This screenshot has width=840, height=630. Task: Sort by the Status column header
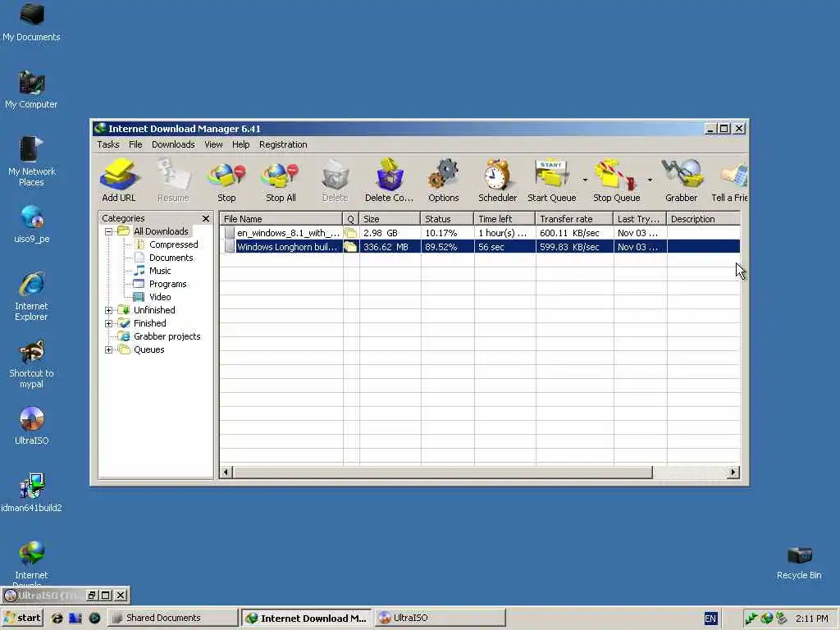[447, 218]
